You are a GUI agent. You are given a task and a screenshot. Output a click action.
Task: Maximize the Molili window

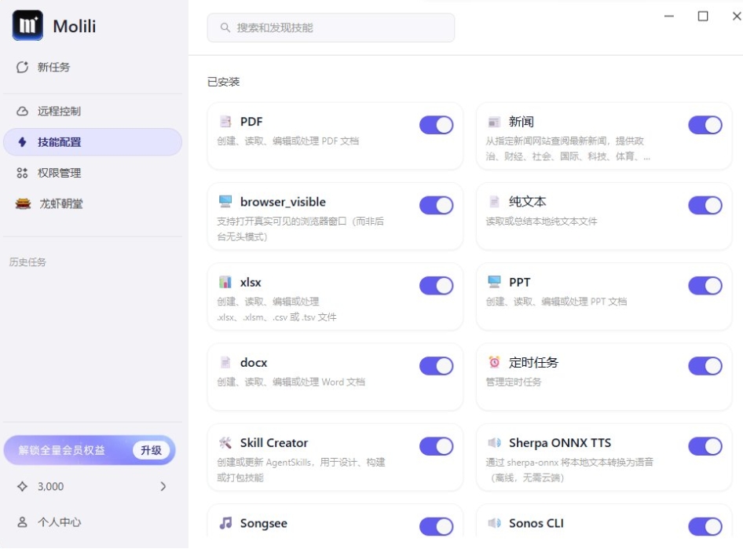(x=703, y=16)
